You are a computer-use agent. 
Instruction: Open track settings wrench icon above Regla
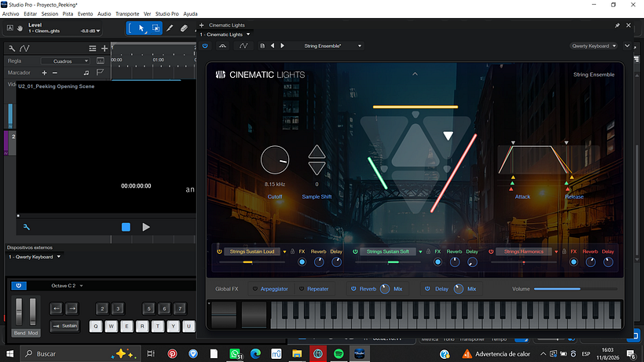12,49
